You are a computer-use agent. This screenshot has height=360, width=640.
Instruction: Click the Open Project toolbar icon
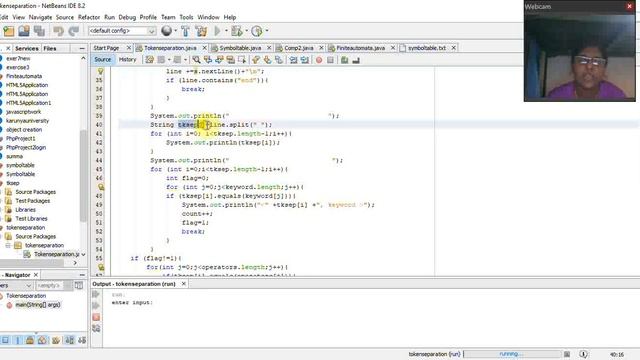point(24,31)
